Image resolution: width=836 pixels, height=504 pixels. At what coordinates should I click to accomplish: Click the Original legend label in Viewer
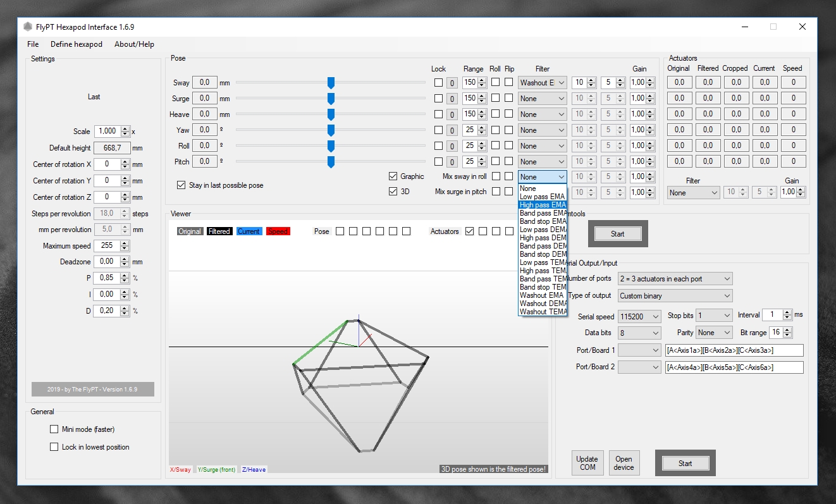[x=189, y=231]
